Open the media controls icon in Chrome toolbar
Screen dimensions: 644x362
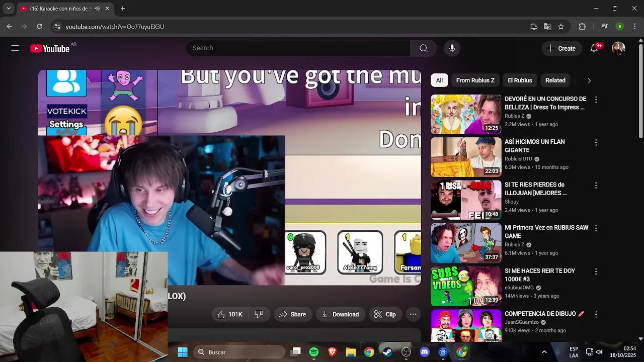605,27
